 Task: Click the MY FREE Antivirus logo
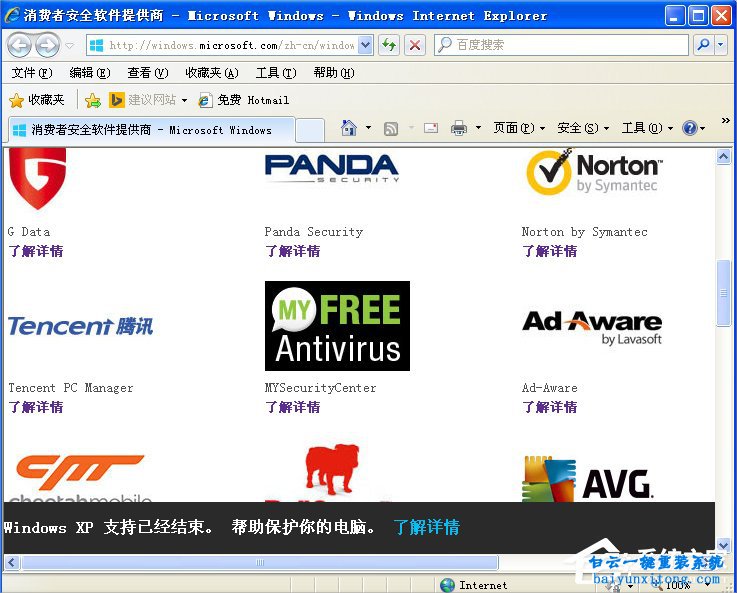(337, 326)
